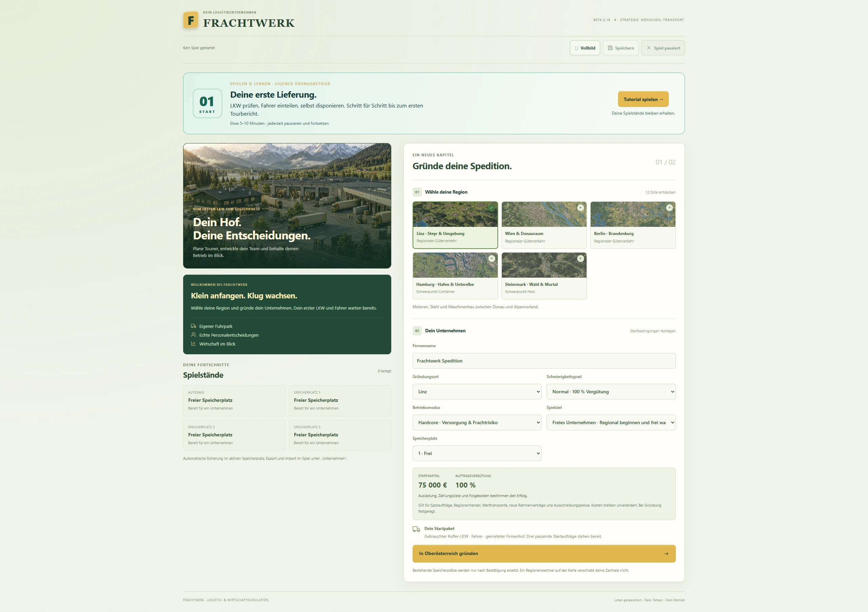This screenshot has width=868, height=612.
Task: Click the checkmark icon on Linz card
Action: pos(491,208)
